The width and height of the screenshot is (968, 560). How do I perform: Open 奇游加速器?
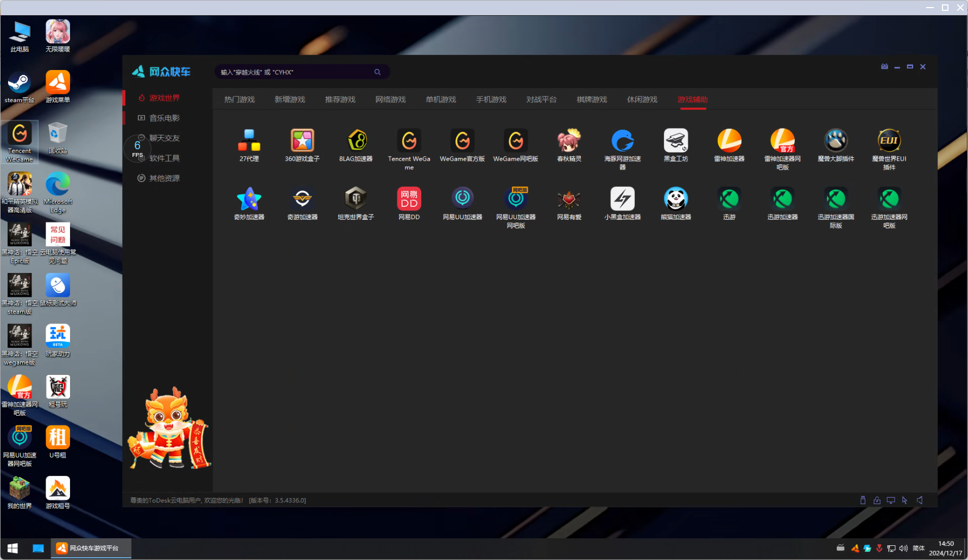tap(302, 203)
